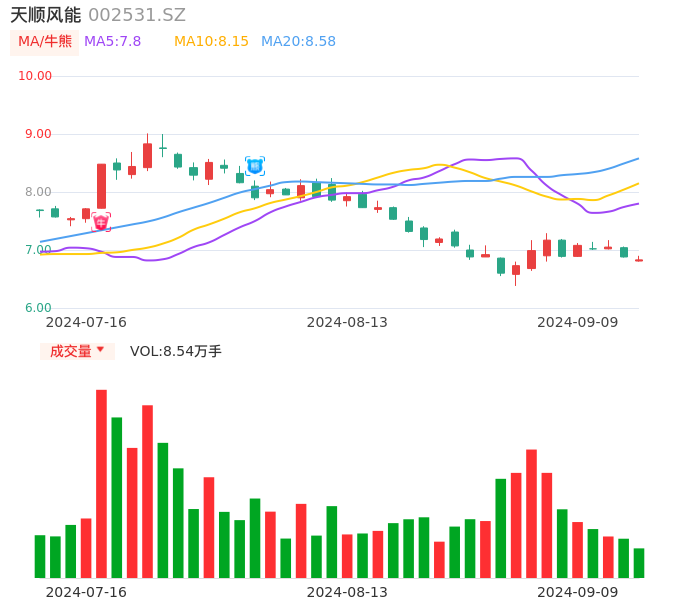686x606 pixels.
Task: Click the stock name 天顺风能
Action: pos(46,15)
